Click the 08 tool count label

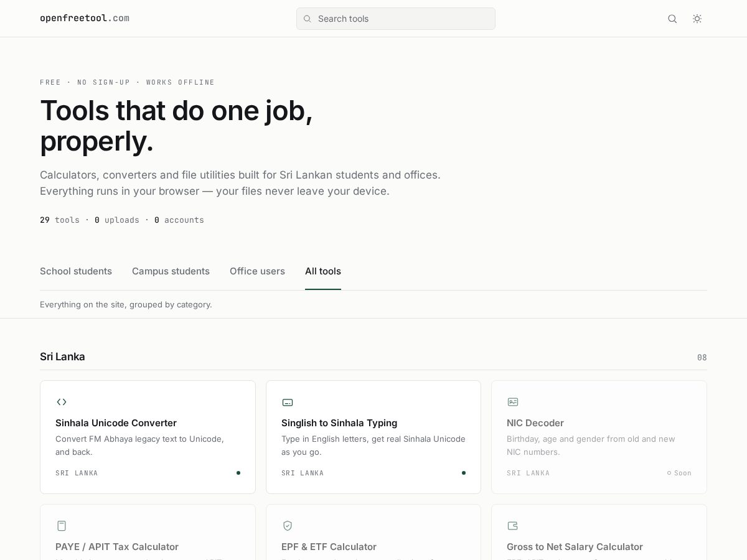[702, 358]
